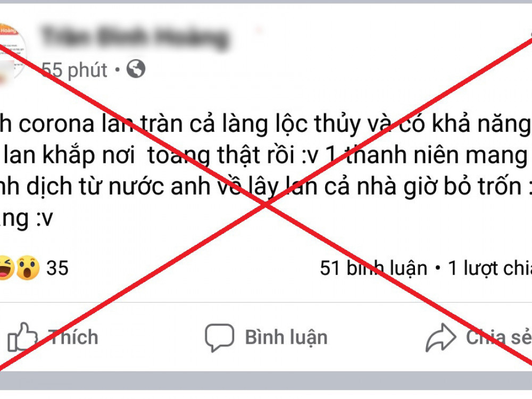Open the blurred poster name link
This screenshot has height=399, width=532.
click(135, 37)
